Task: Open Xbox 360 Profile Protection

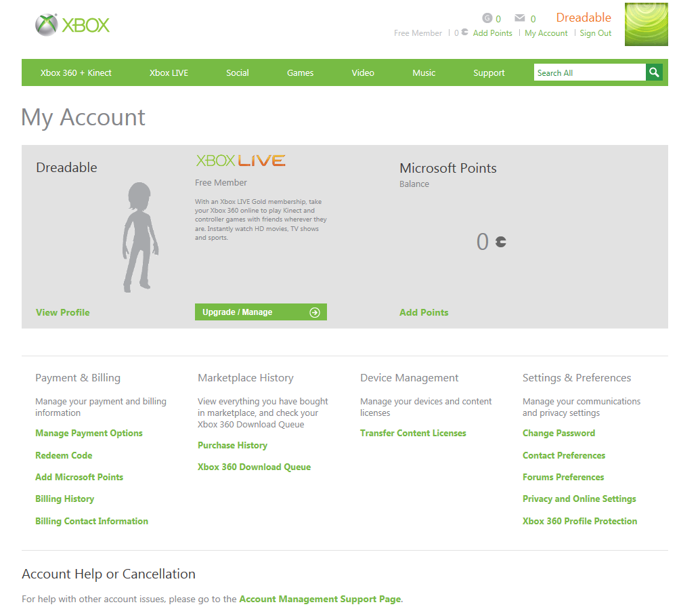Action: tap(580, 521)
